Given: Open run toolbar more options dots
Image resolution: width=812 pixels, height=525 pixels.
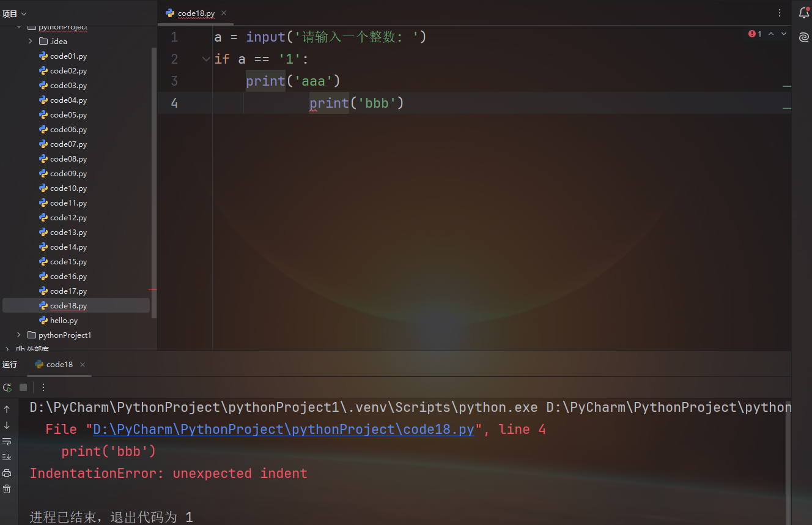Looking at the screenshot, I should (x=43, y=387).
